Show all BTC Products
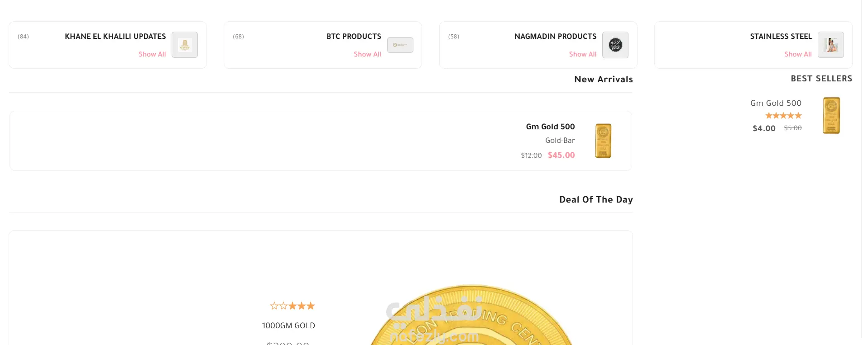The width and height of the screenshot is (868, 345). 367,54
